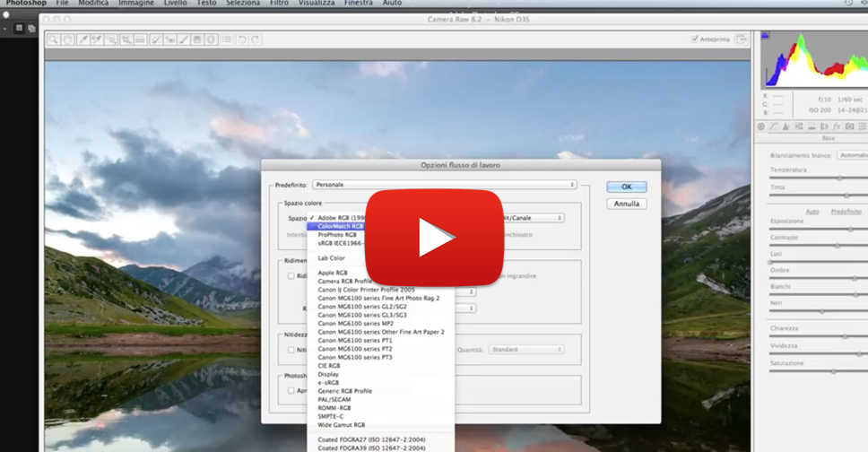The image size is (868, 452).
Task: Toggle full screen mode icon next to Anteprima
Action: 742,39
